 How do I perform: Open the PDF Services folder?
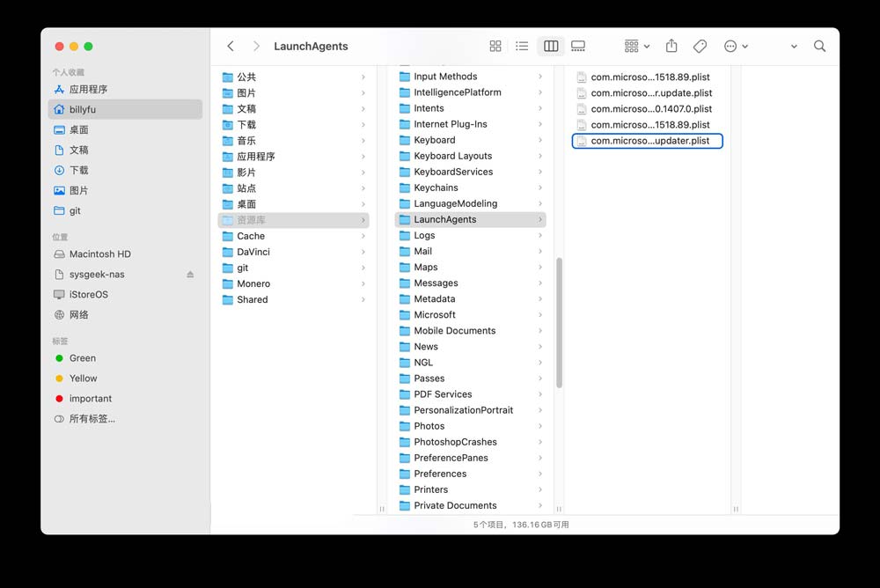click(470, 394)
